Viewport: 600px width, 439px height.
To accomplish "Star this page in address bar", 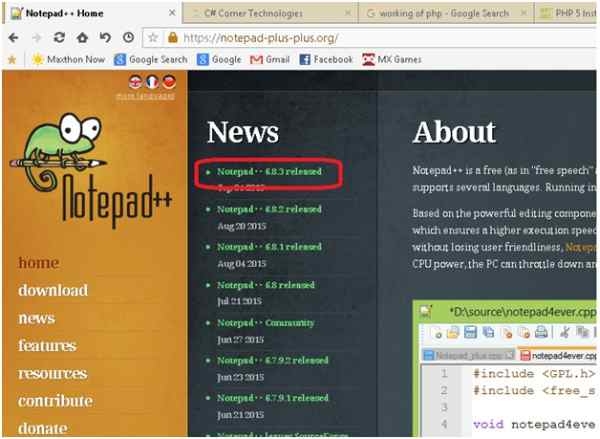I will coord(153,38).
